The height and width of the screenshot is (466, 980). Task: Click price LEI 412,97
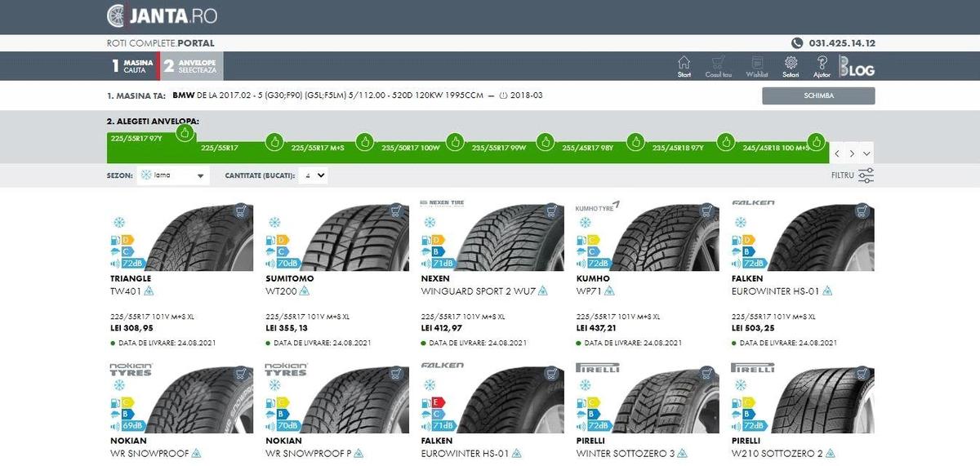[x=442, y=328]
